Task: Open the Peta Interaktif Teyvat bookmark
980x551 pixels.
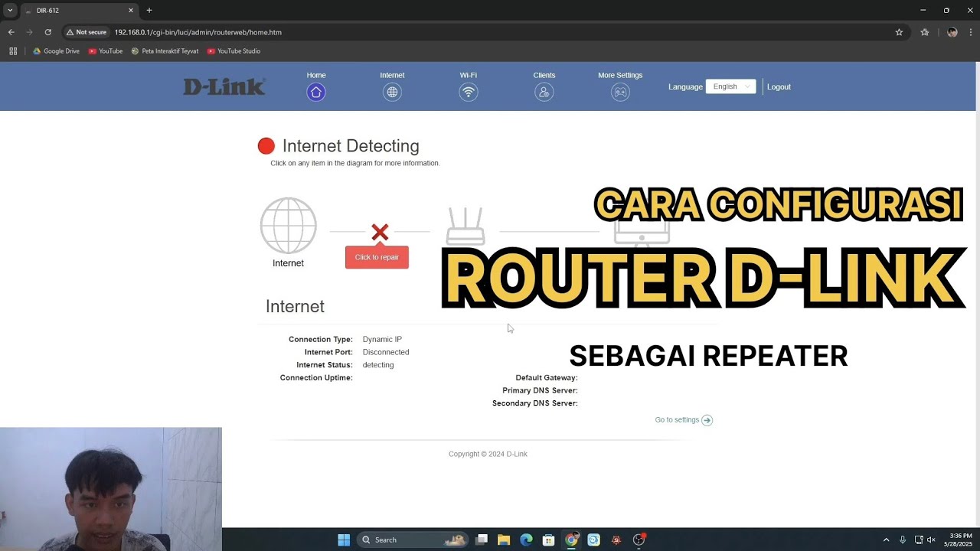Action: [x=165, y=51]
